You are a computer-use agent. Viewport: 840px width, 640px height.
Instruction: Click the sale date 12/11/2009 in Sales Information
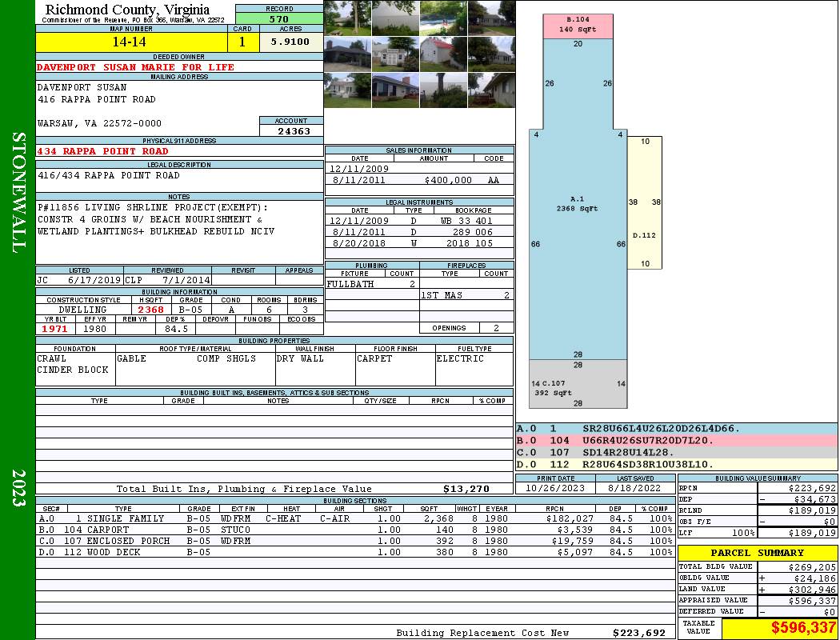click(359, 169)
